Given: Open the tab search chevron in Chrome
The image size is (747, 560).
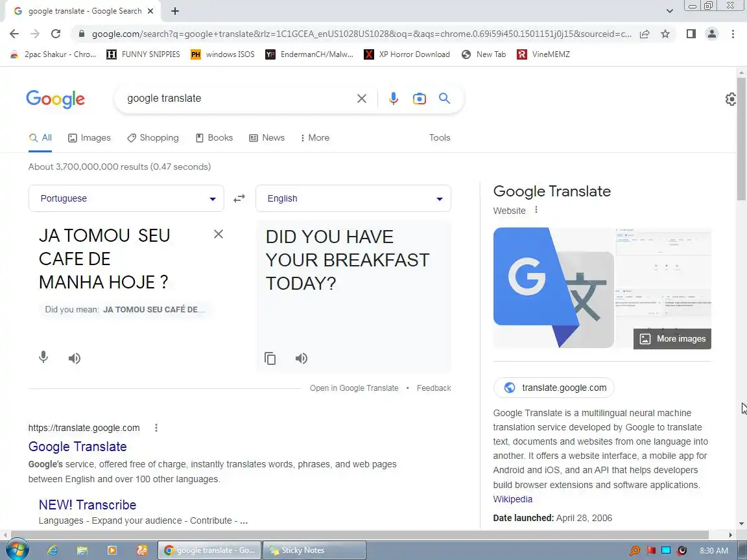Looking at the screenshot, I should pyautogui.click(x=669, y=11).
